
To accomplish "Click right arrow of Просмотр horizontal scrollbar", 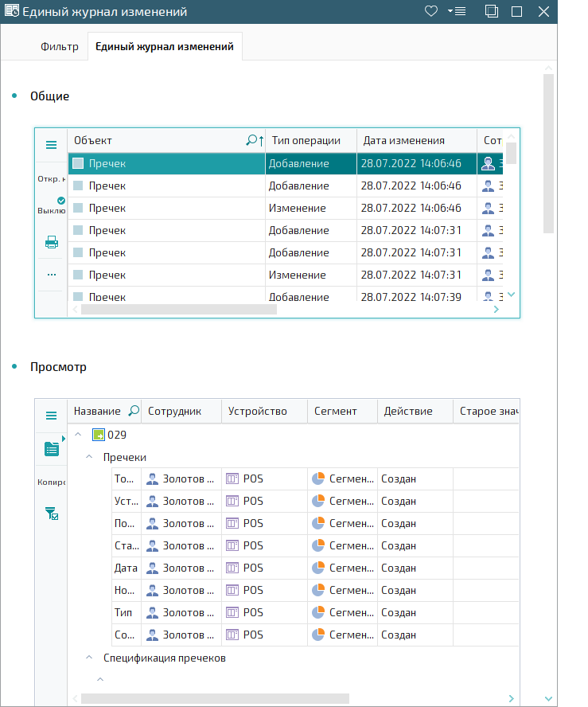I will 511,698.
